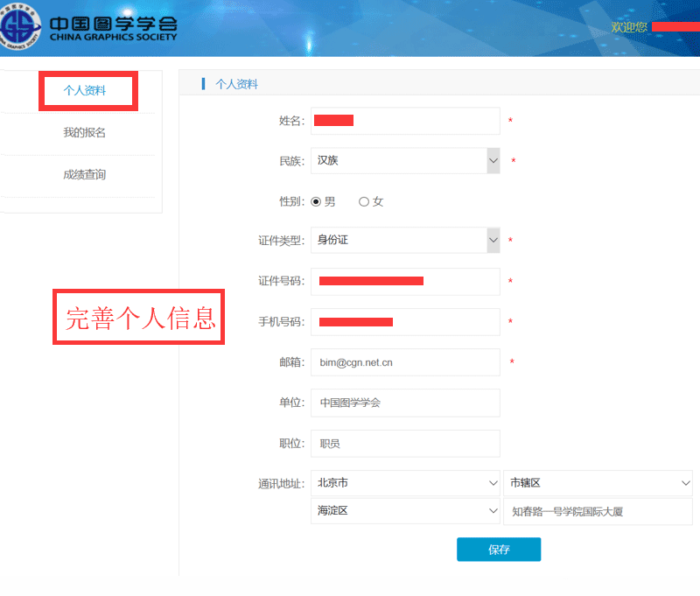Click the 证件号码 input field
Screen dimensions: 700x596
[405, 281]
